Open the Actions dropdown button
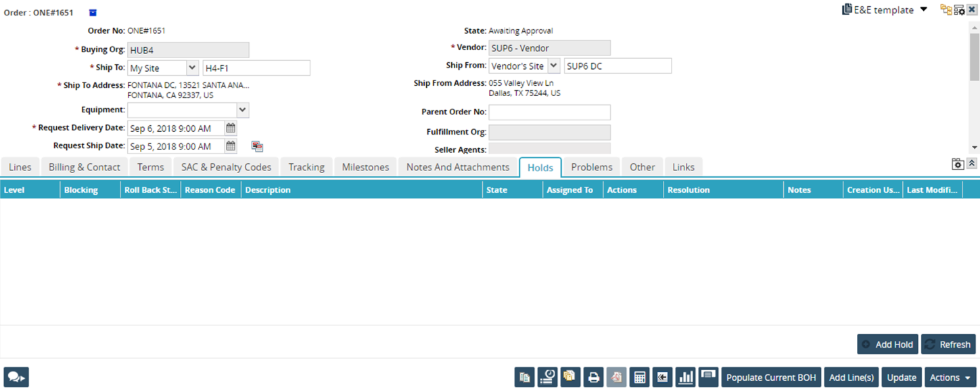 (x=950, y=377)
